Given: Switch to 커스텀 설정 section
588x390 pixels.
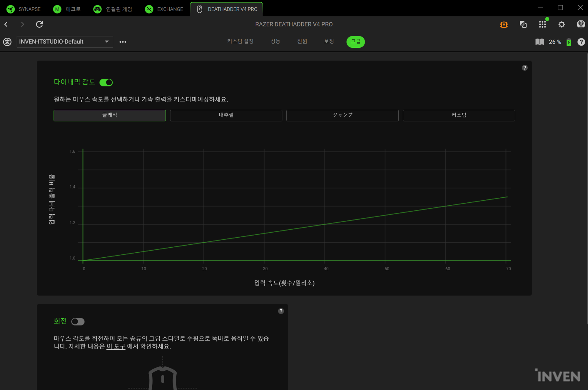Looking at the screenshot, I should (x=240, y=41).
